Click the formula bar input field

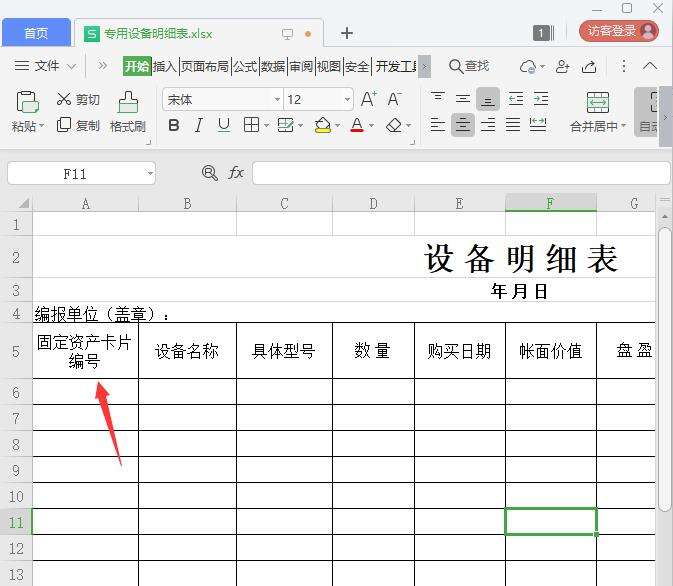point(460,173)
